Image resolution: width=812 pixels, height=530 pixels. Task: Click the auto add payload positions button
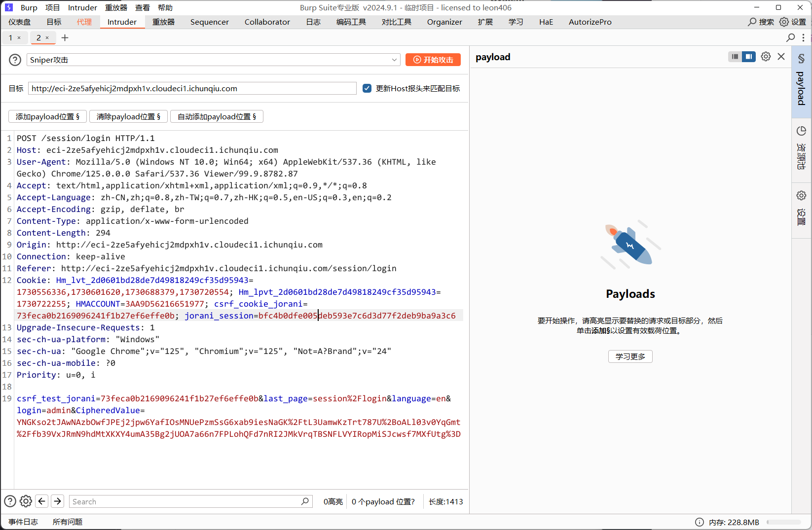coord(217,116)
